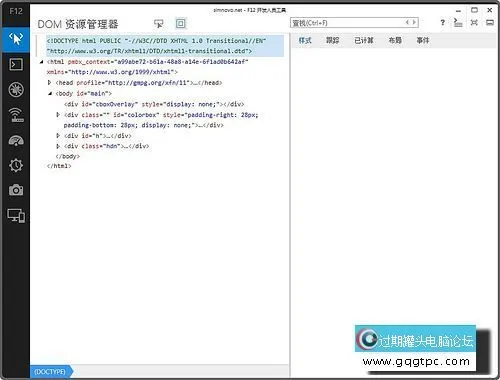500x380 pixels.
Task: Open the Console tool in sidebar
Action: coord(16,64)
